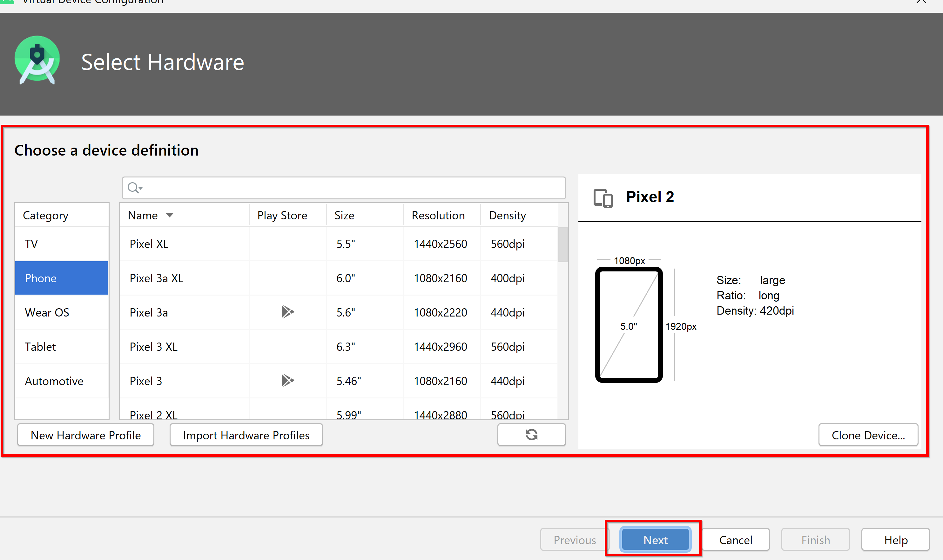Image resolution: width=943 pixels, height=560 pixels.
Task: Open the Automotive category
Action: pyautogui.click(x=62, y=381)
